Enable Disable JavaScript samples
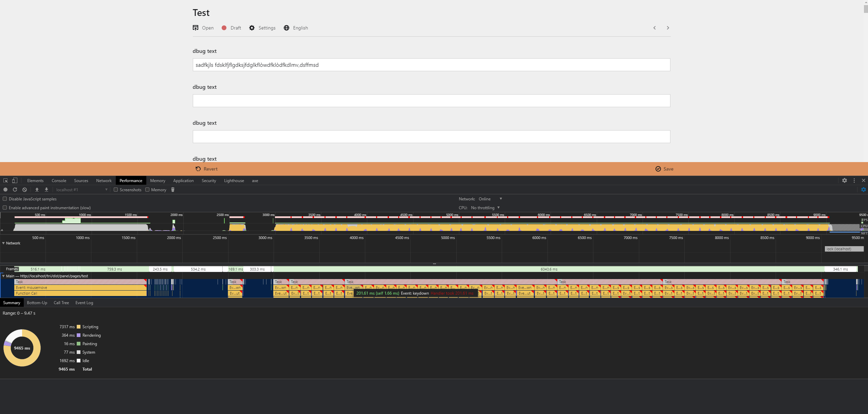The height and width of the screenshot is (414, 868). click(x=5, y=199)
